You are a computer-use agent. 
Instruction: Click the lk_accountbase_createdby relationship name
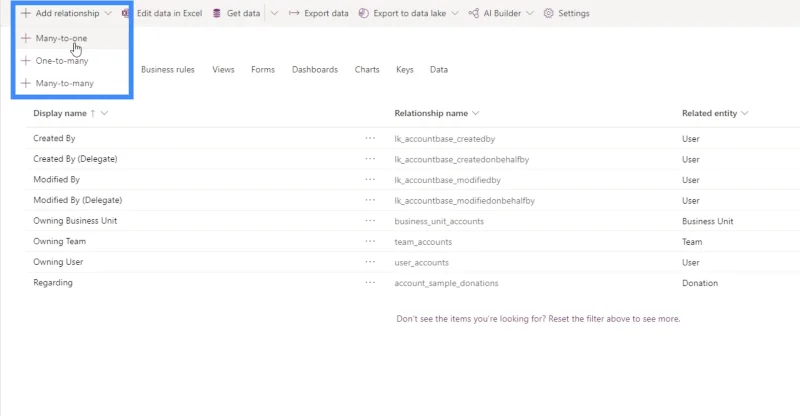444,139
